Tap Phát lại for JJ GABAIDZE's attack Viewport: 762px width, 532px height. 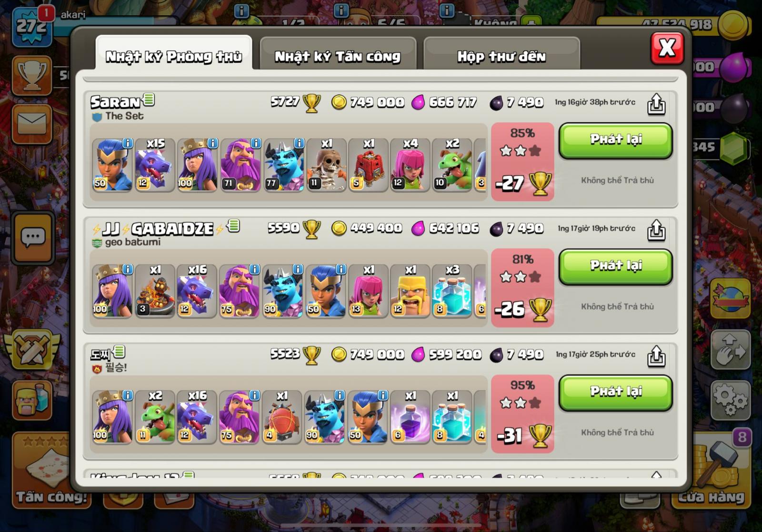tap(616, 266)
